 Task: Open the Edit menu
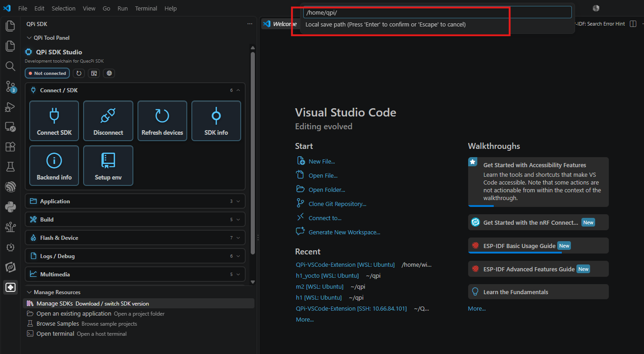tap(39, 8)
